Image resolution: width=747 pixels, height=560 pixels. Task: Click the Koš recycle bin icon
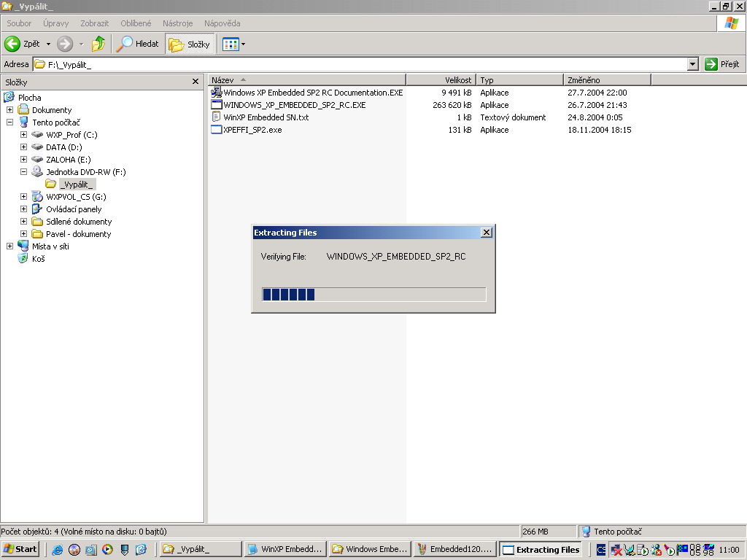[x=23, y=259]
